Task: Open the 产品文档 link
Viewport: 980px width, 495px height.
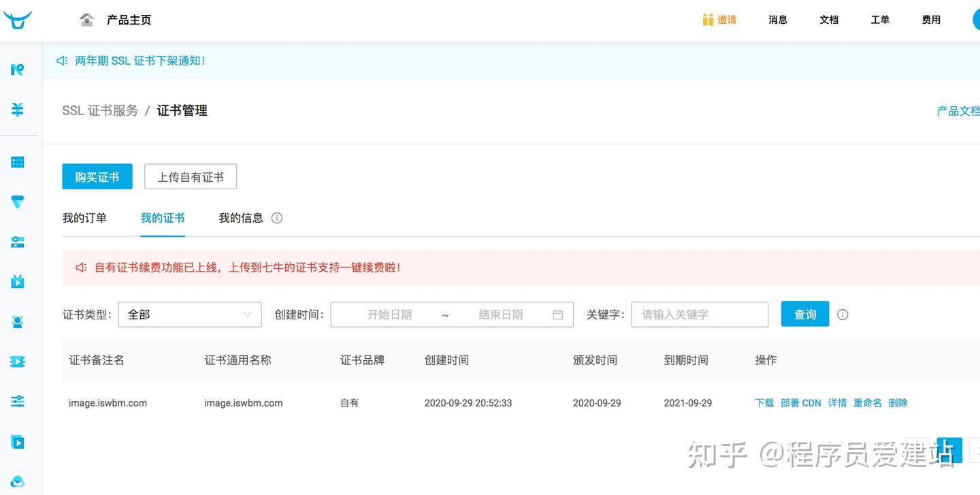Action: pyautogui.click(x=958, y=111)
